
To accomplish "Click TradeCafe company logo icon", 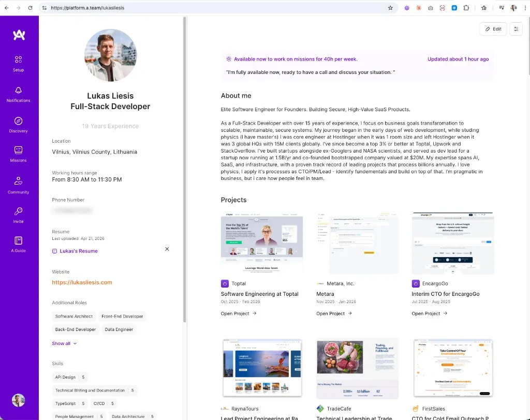I will tap(320, 409).
